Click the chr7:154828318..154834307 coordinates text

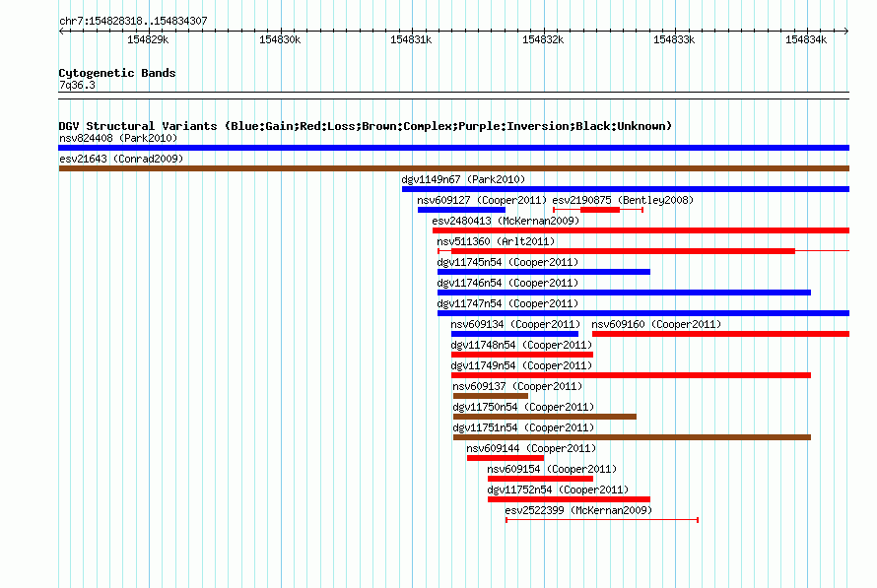(133, 21)
